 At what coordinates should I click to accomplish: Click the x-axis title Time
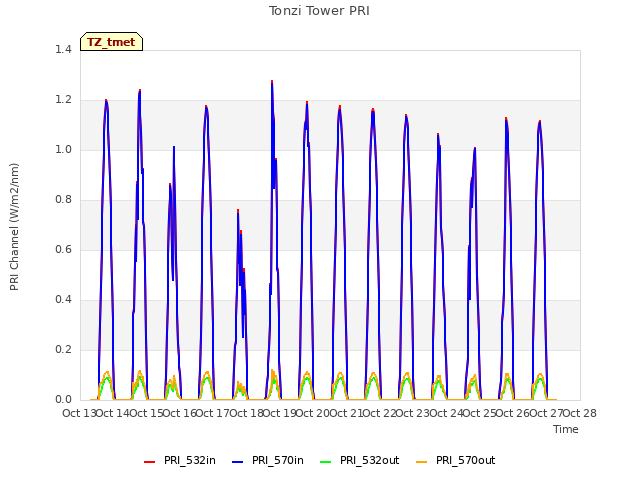tap(566, 429)
